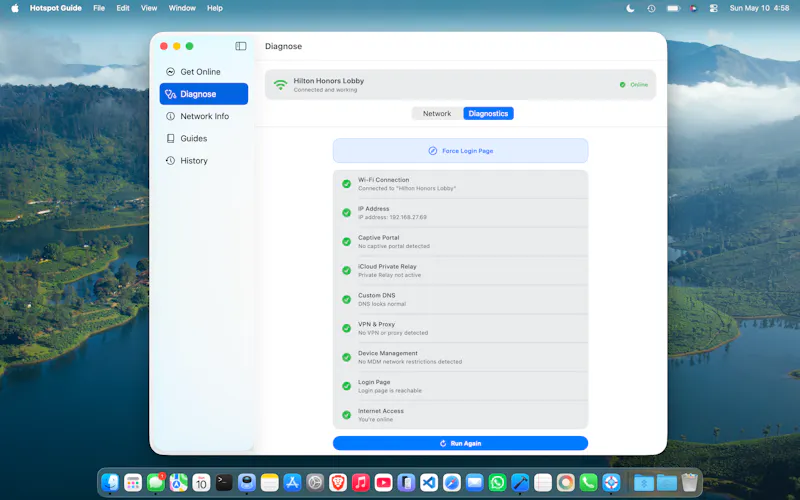Click the Do Not Disturb moon icon

click(x=630, y=8)
